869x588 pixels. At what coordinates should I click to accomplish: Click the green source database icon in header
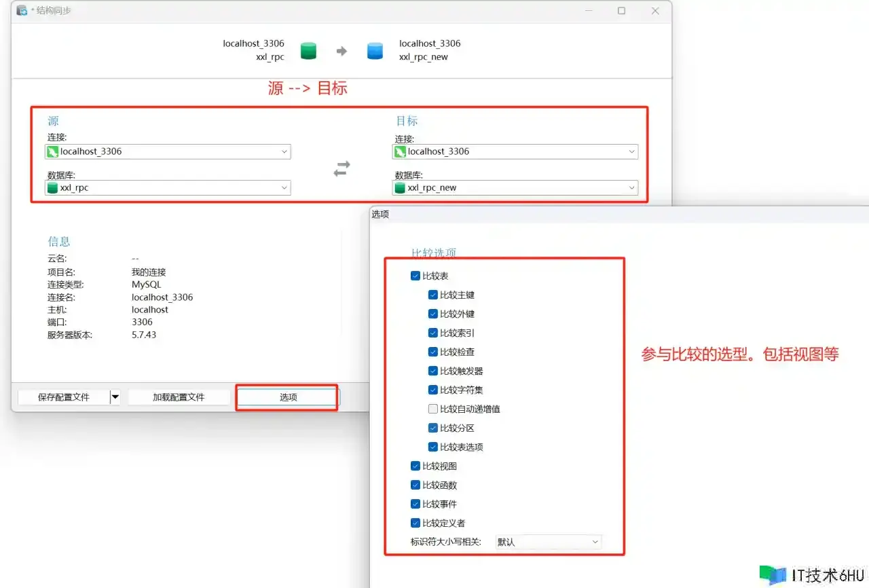(308, 51)
